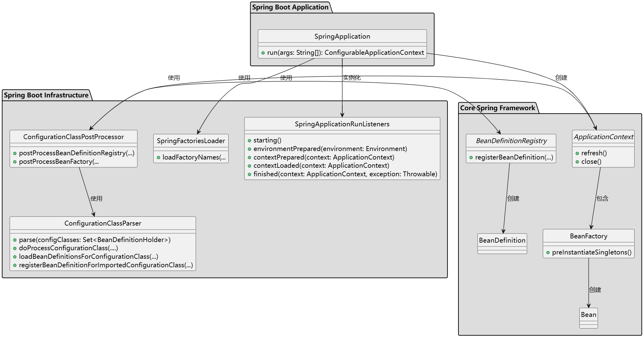Image resolution: width=644 pixels, height=337 pixels.
Task: Click the SpringApplicationRunListeners class title
Action: click(342, 124)
